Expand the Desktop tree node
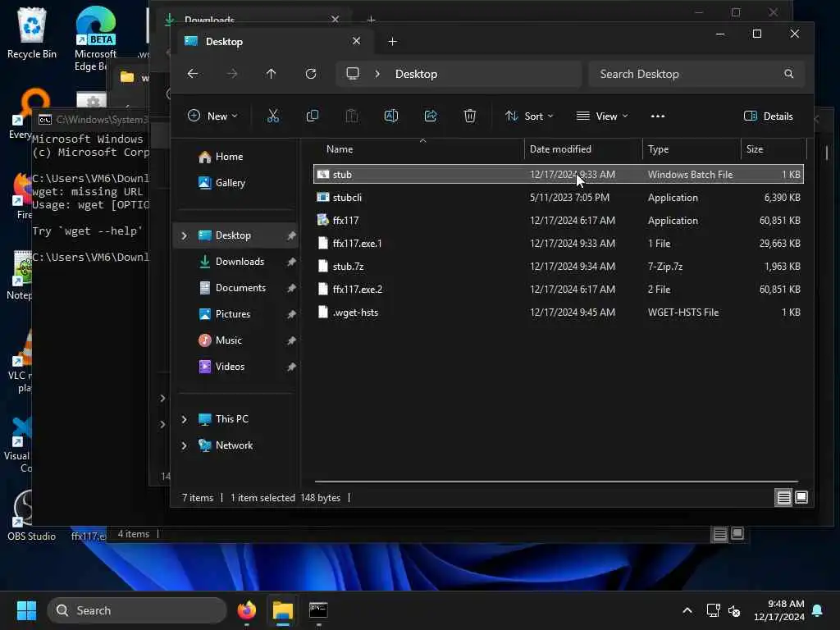This screenshot has height=630, width=840. 185,235
